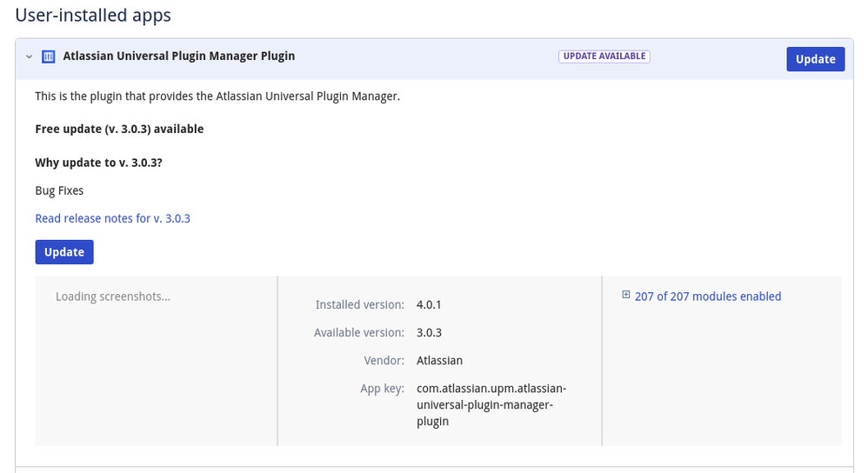The height and width of the screenshot is (473, 868).
Task: Click the App key value com.atlassian.upm text
Action: click(x=491, y=405)
